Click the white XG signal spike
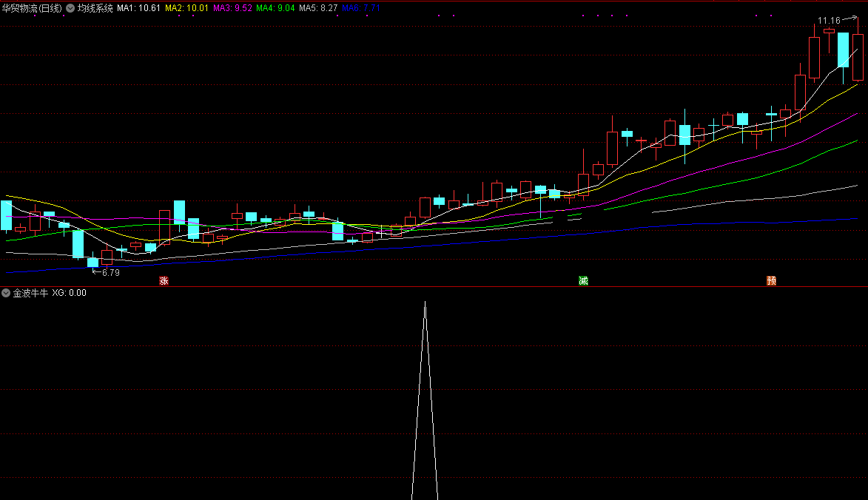868x500 pixels. tap(425, 400)
